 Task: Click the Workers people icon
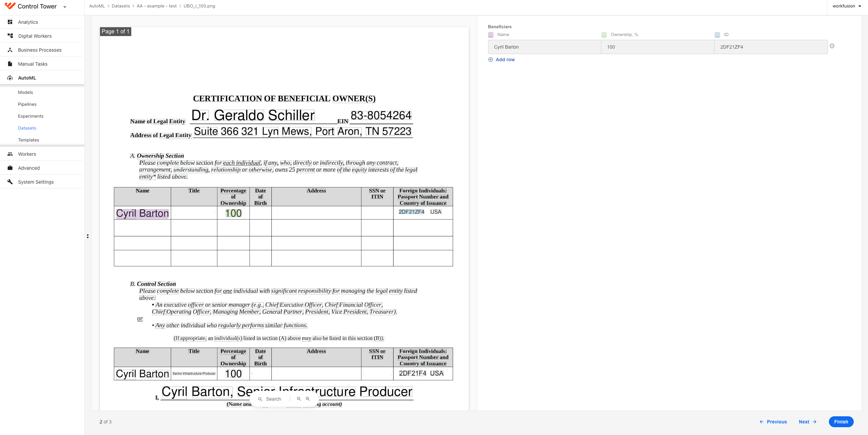pyautogui.click(x=10, y=154)
